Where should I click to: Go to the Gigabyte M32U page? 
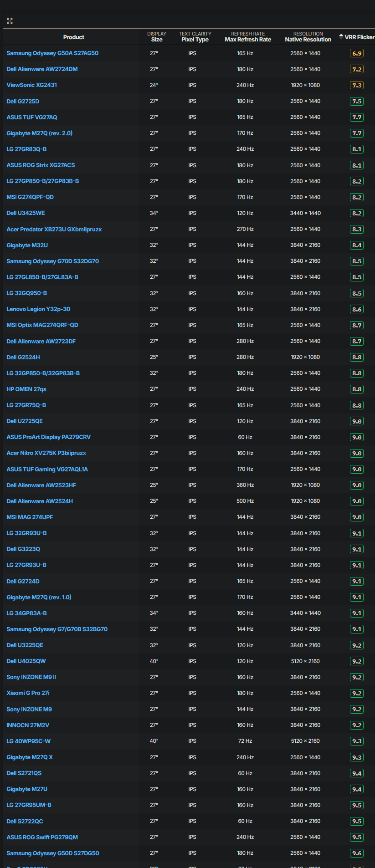pyautogui.click(x=27, y=245)
